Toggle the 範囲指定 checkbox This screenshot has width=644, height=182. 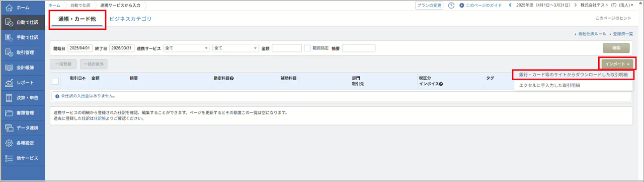307,48
